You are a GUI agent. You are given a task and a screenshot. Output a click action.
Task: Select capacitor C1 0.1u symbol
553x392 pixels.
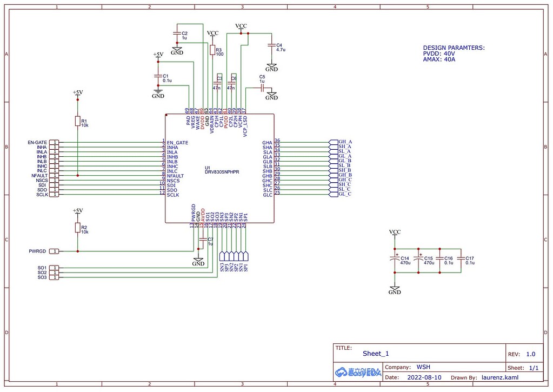point(158,76)
